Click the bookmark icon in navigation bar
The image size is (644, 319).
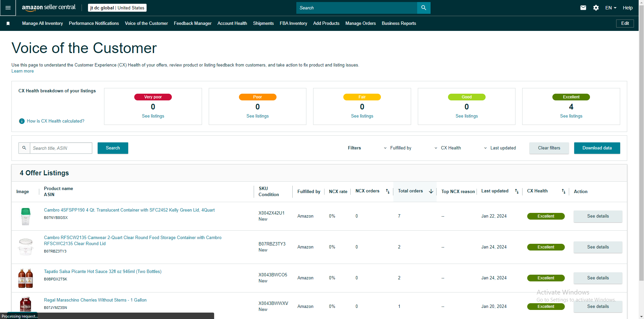pos(8,24)
